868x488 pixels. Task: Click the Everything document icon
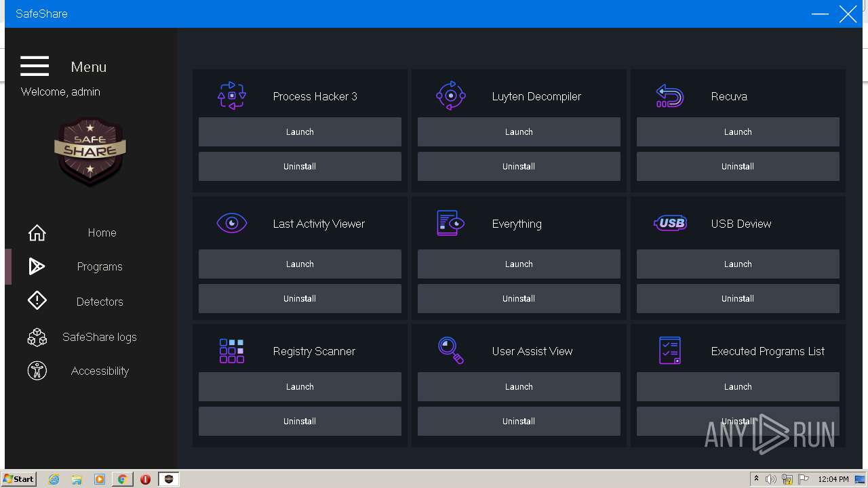(x=451, y=223)
